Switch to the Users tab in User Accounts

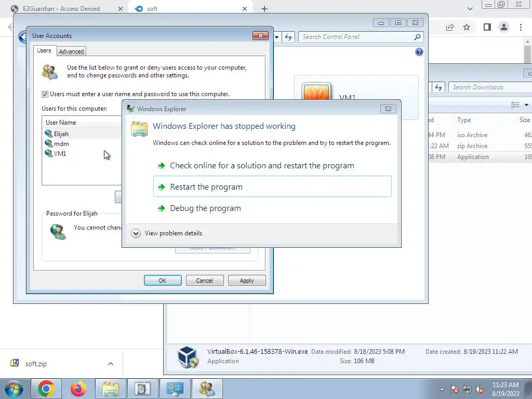click(x=44, y=50)
